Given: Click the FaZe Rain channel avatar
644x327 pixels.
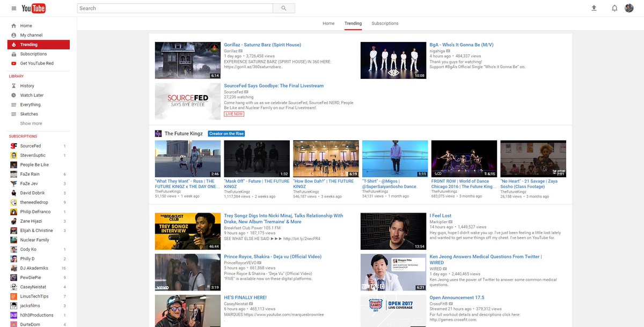Looking at the screenshot, I should pos(13,174).
